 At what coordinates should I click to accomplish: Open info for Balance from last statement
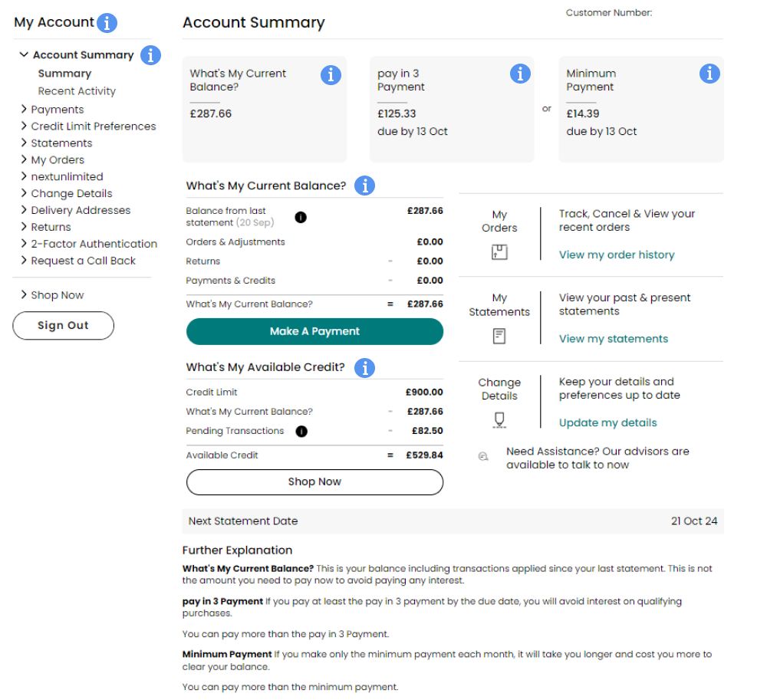coord(301,217)
